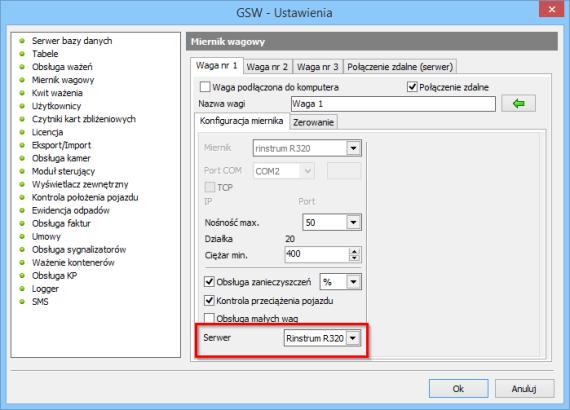Switch to Waga nr 2 tab

click(267, 67)
